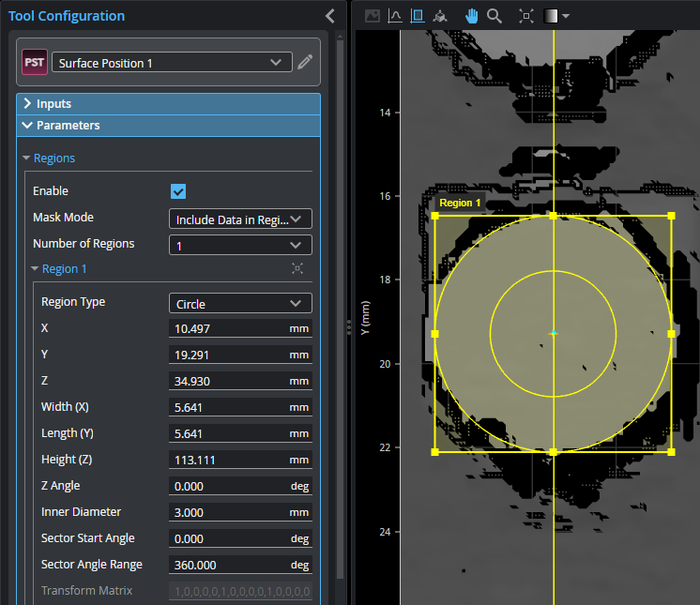Open the Region Type Circle dropdown

pos(240,304)
